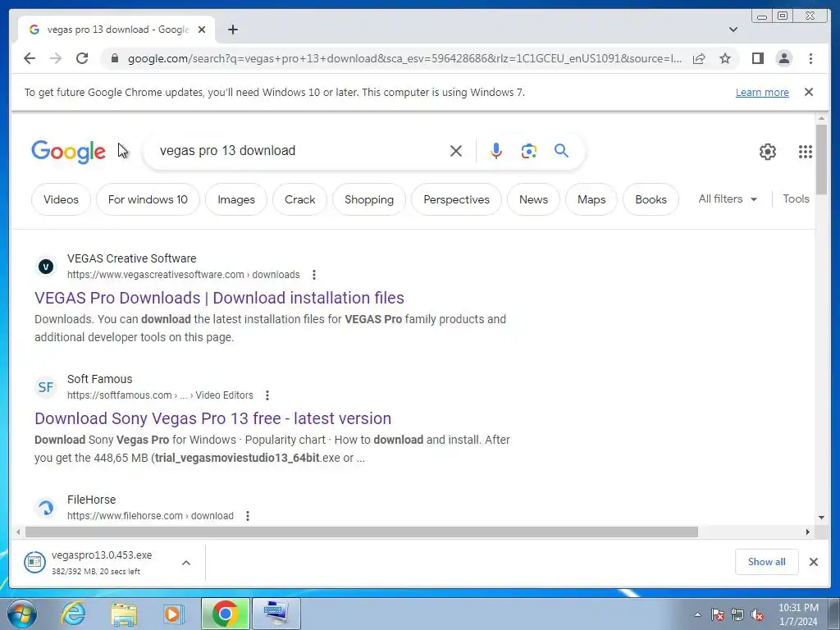Open the Action Center flag icon

[717, 614]
